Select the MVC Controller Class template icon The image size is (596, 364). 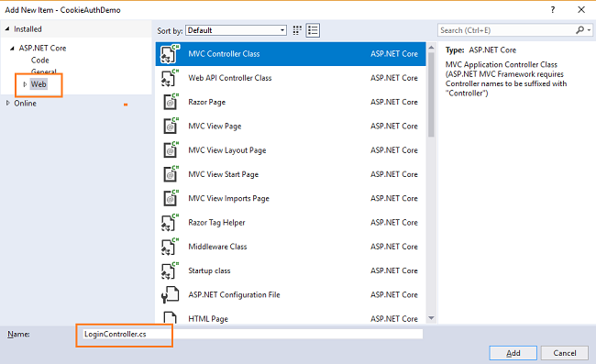tap(170, 54)
